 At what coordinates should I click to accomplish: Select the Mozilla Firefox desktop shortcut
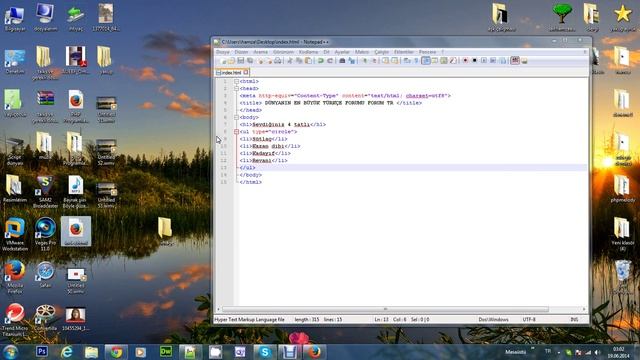[15, 277]
